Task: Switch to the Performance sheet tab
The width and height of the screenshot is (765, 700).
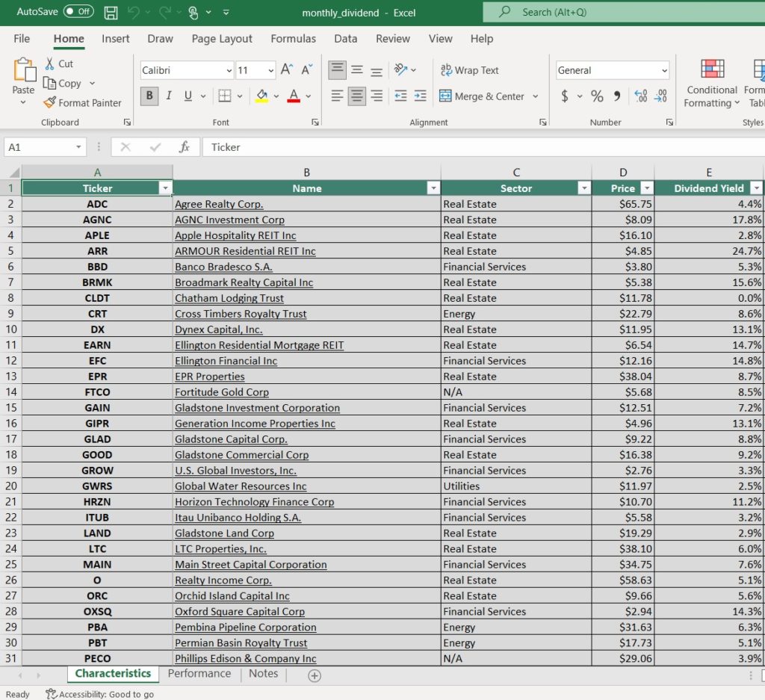Action: (199, 674)
